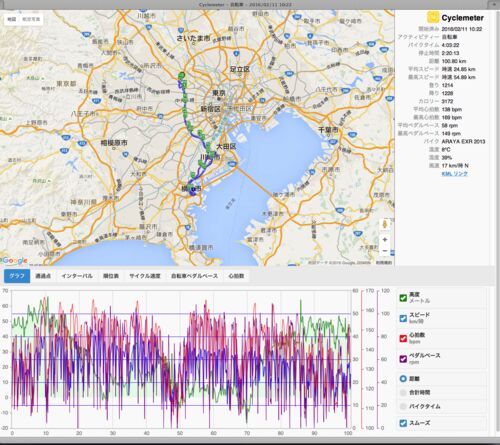This screenshot has width=500, height=445.
Task: Open the 利用規約 link on the map
Action: (384, 263)
